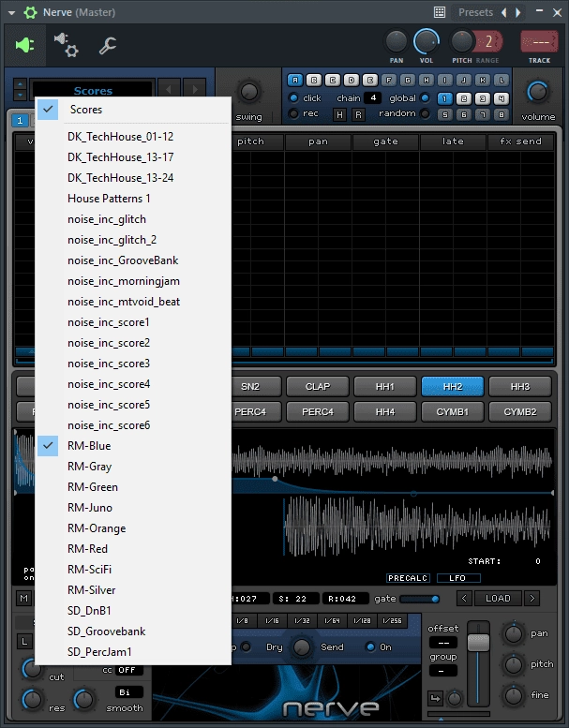Click the M mute button
Screen dimensions: 569x728
pos(23,599)
